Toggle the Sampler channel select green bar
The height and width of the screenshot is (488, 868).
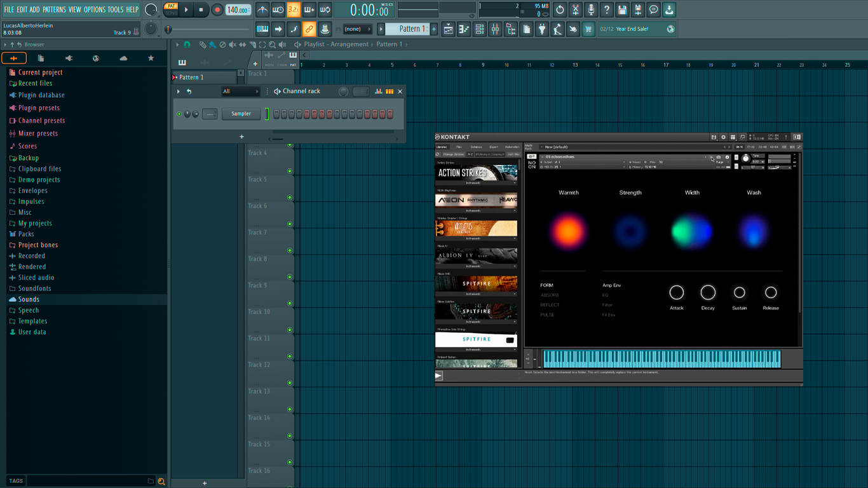[x=267, y=114]
